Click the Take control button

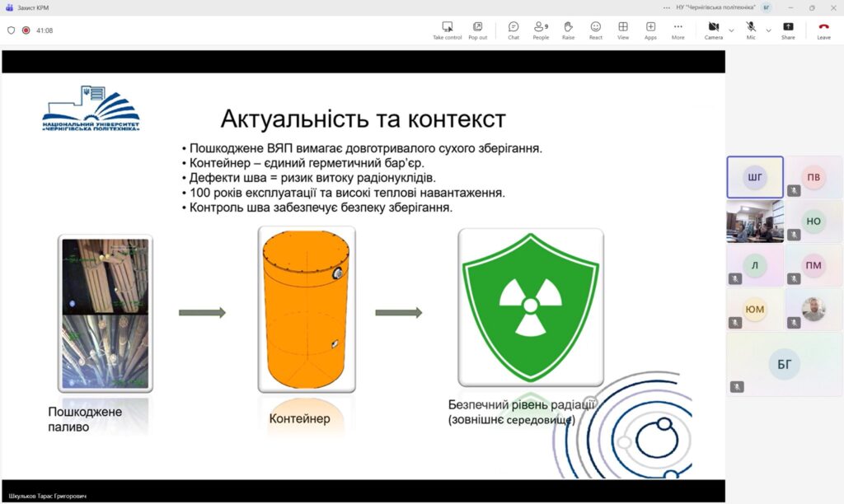tap(447, 30)
